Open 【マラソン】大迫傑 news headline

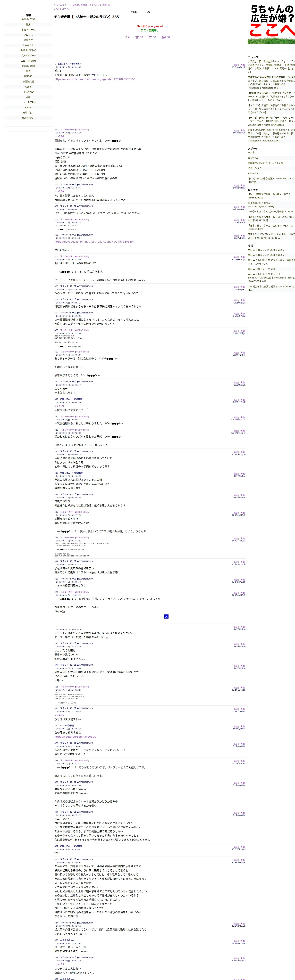pyautogui.click(x=271, y=109)
